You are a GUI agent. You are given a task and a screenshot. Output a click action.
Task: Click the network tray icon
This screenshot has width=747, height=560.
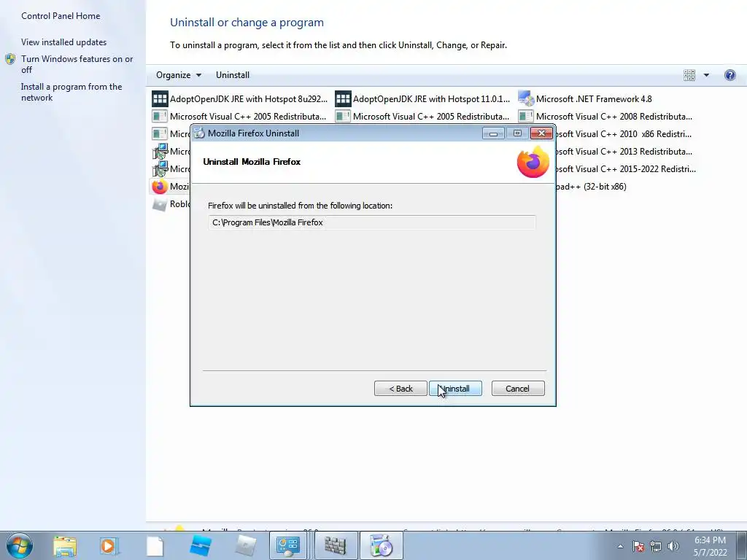(x=656, y=547)
